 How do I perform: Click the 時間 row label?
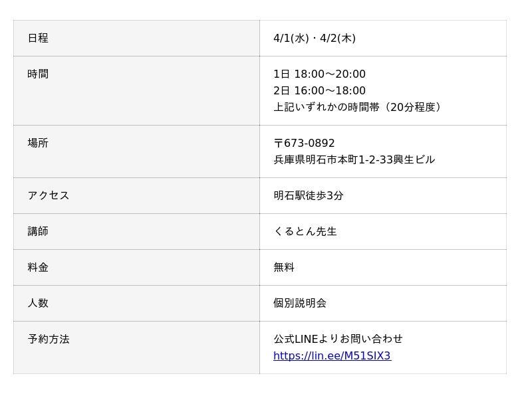tap(38, 74)
